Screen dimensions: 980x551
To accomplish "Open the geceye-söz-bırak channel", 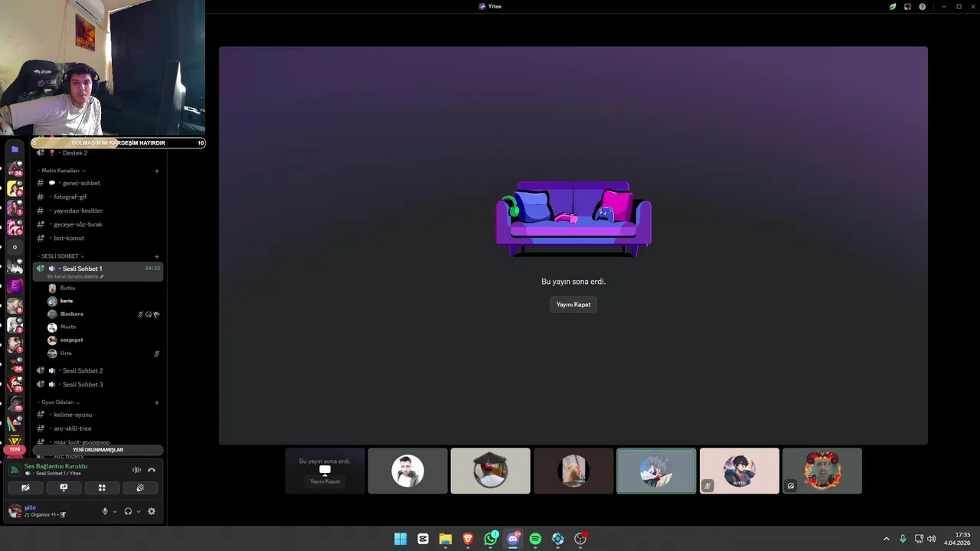I will (x=98, y=224).
